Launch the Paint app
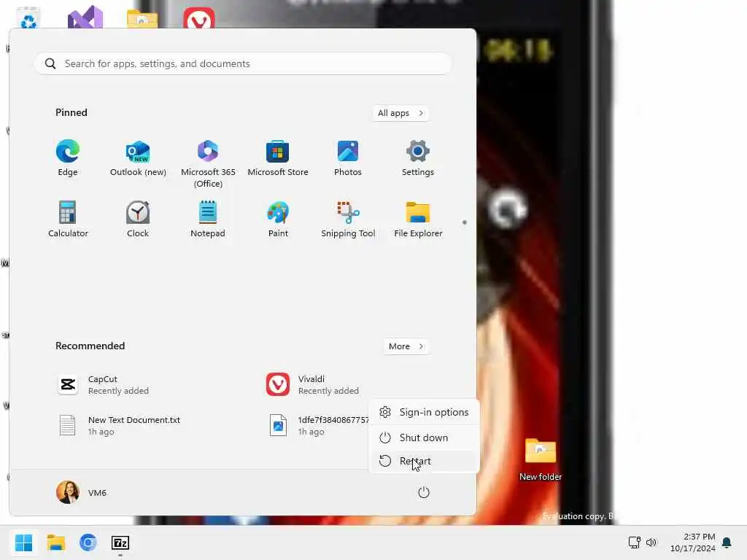 click(278, 219)
